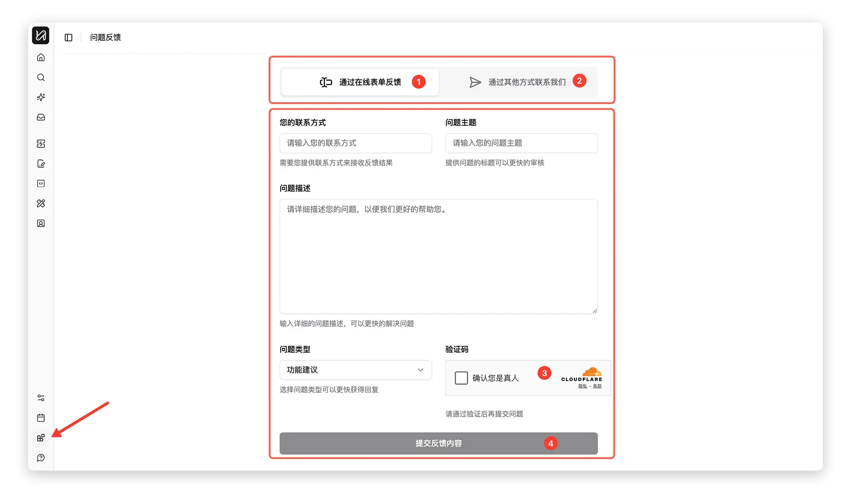Click the 问题类型 label

click(x=295, y=349)
